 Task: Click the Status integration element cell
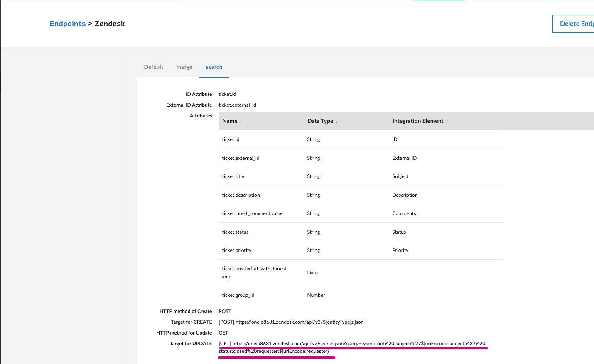[399, 232]
